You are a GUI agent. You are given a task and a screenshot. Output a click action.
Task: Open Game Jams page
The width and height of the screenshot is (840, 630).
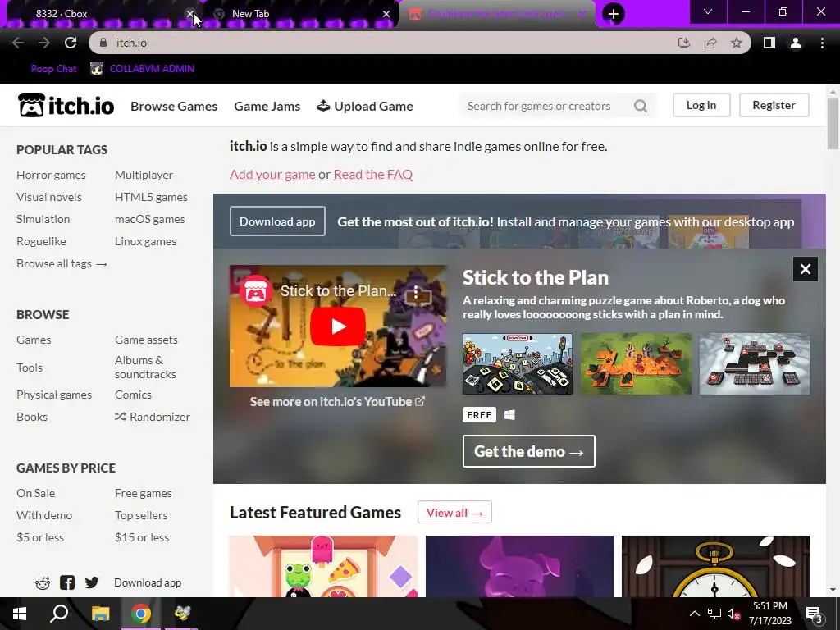click(x=267, y=106)
